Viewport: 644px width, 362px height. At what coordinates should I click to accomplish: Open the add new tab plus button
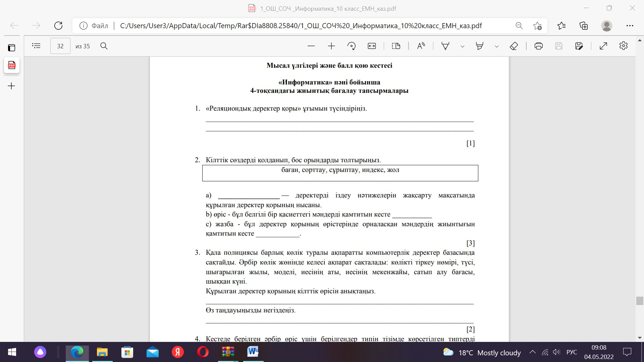point(11,86)
